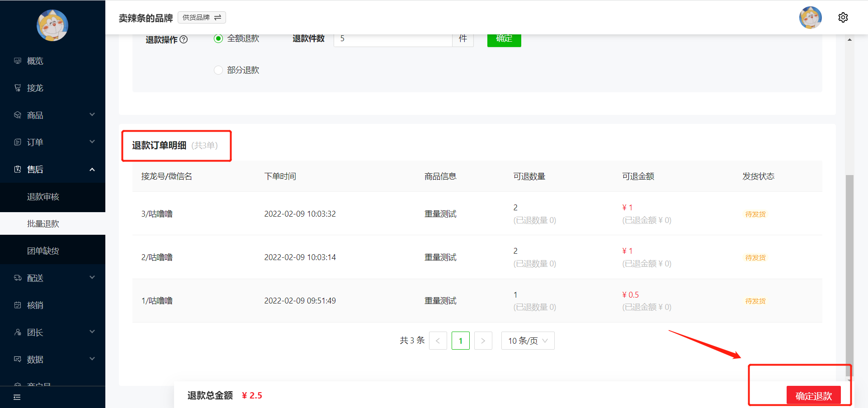868x408 pixels.
Task: Go to next page arrow
Action: [483, 341]
